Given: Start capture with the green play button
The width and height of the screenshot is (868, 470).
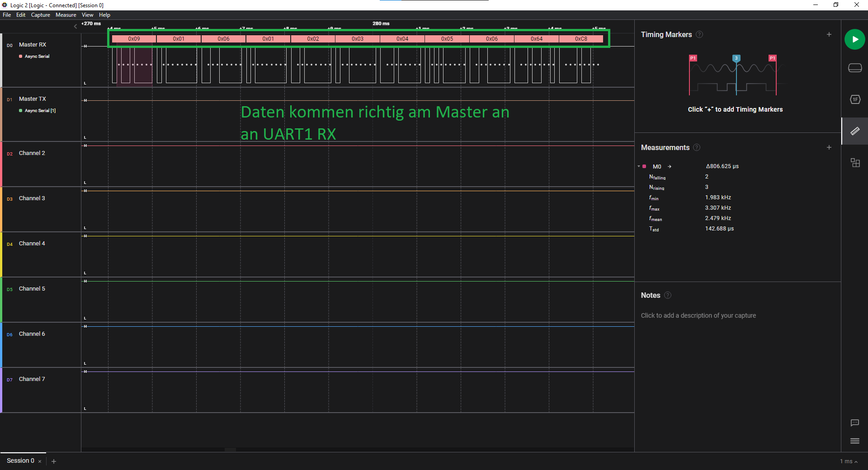Looking at the screenshot, I should (854, 39).
